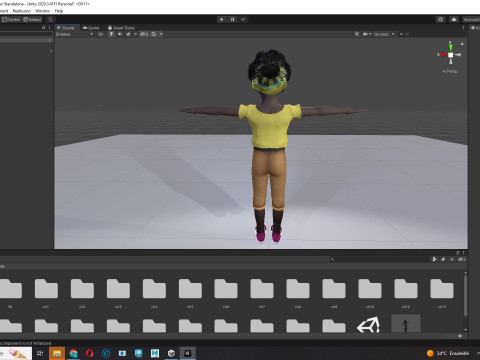Screen dimensions: 480x360
Task: Toggle hidden packages count icon in Project
Action: click(461, 259)
